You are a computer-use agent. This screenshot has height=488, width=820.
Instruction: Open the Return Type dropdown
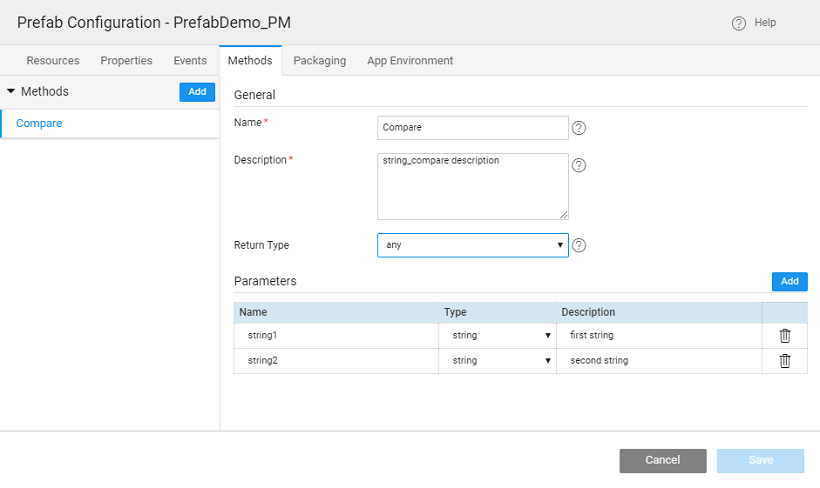coord(472,245)
